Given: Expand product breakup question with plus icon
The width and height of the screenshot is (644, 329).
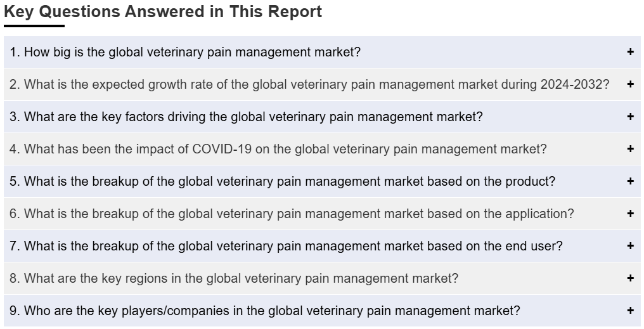Looking at the screenshot, I should (x=631, y=181).
